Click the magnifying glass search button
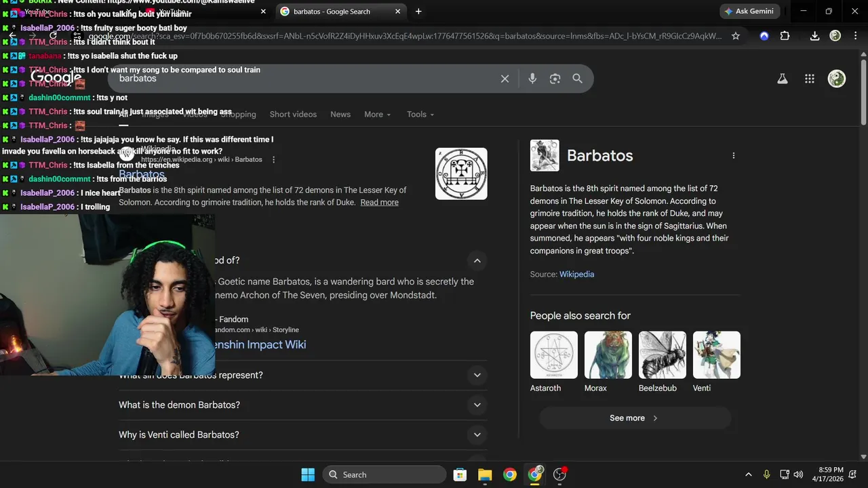The image size is (868, 488). 577,79
